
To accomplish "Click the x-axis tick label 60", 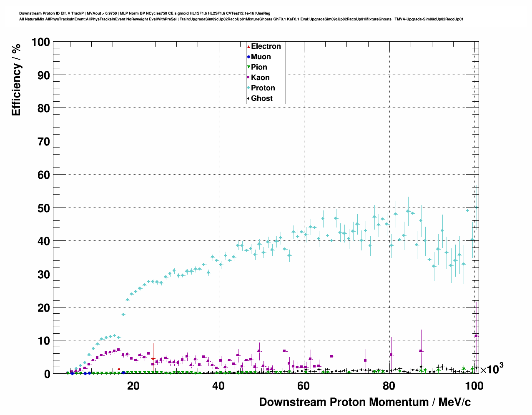I will click(x=304, y=386).
